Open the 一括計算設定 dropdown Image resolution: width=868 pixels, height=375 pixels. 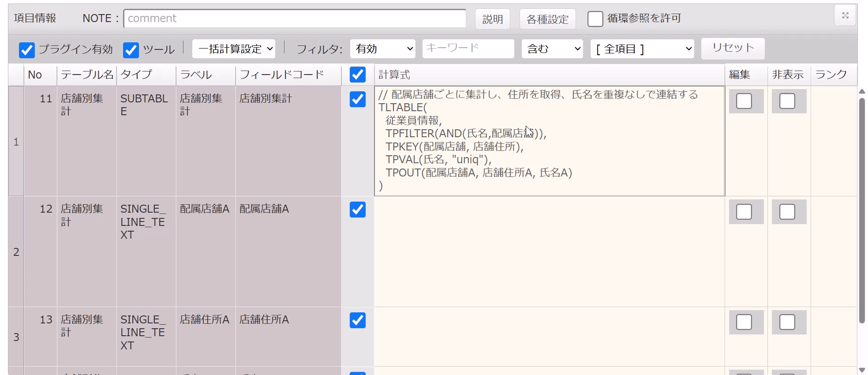234,49
